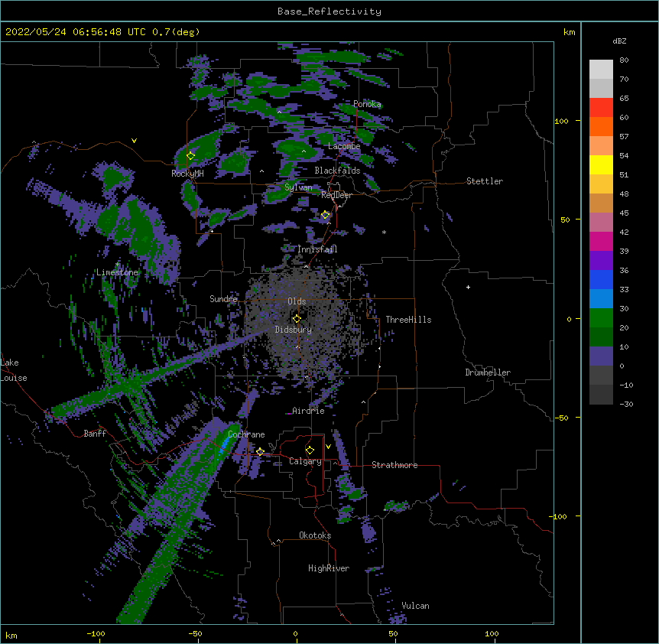Pick the white 70-80 dBZ legend swatch

tap(601, 69)
